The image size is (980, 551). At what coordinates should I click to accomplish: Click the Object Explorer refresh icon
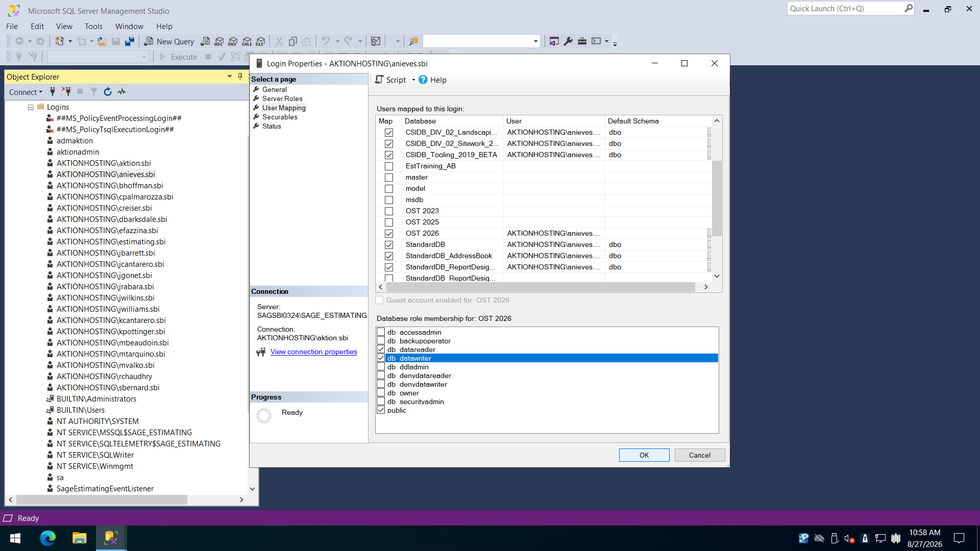(x=108, y=92)
